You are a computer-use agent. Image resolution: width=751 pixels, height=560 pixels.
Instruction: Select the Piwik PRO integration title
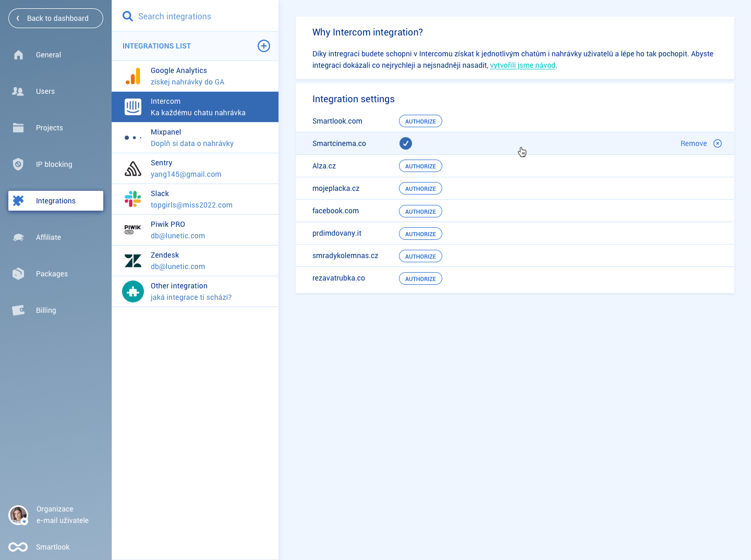[168, 224]
